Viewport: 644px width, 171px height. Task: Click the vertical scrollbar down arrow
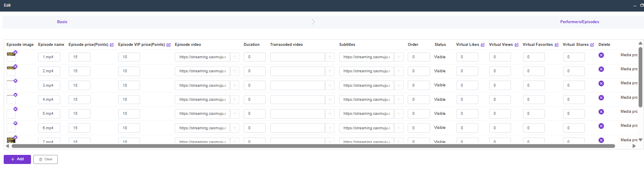tap(640, 140)
